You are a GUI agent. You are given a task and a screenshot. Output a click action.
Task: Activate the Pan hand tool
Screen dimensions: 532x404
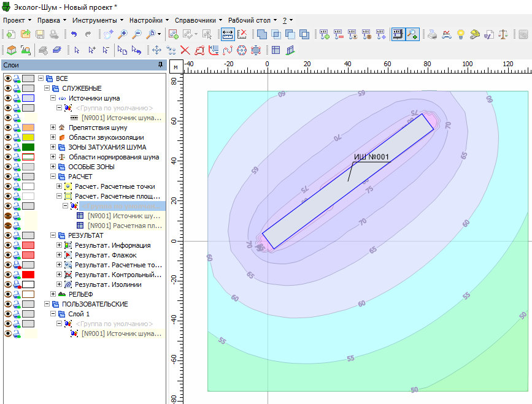(x=109, y=34)
